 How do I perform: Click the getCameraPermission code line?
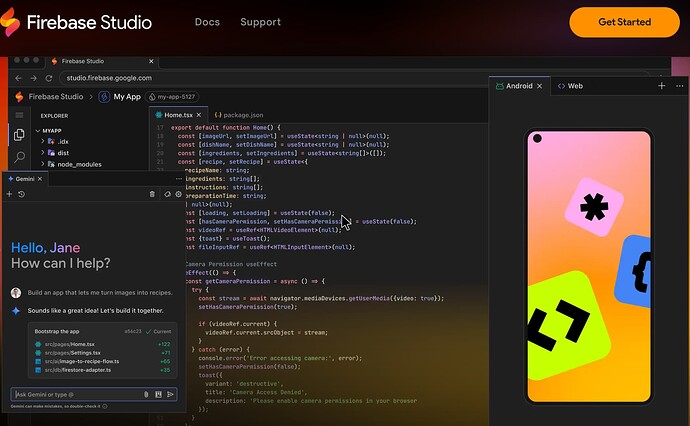255,281
